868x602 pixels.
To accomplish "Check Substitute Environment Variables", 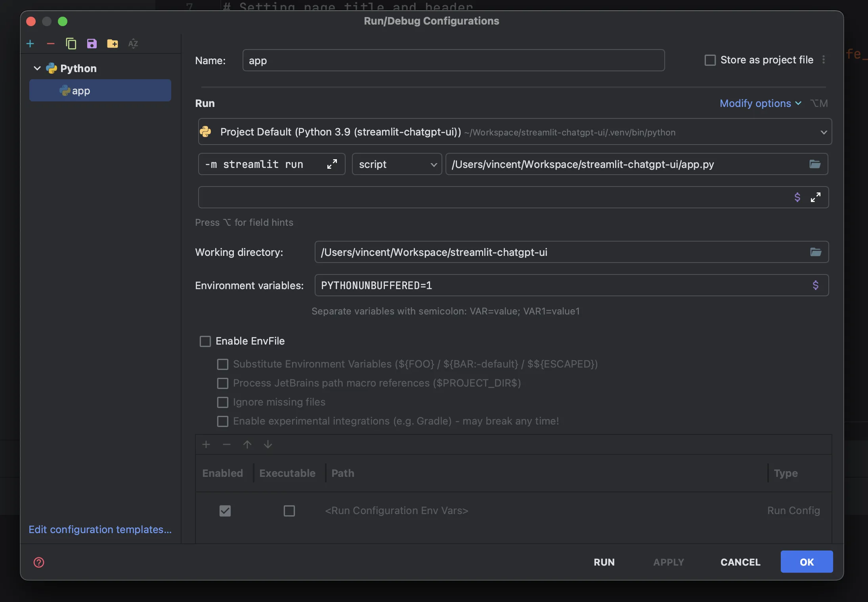I will tap(223, 364).
